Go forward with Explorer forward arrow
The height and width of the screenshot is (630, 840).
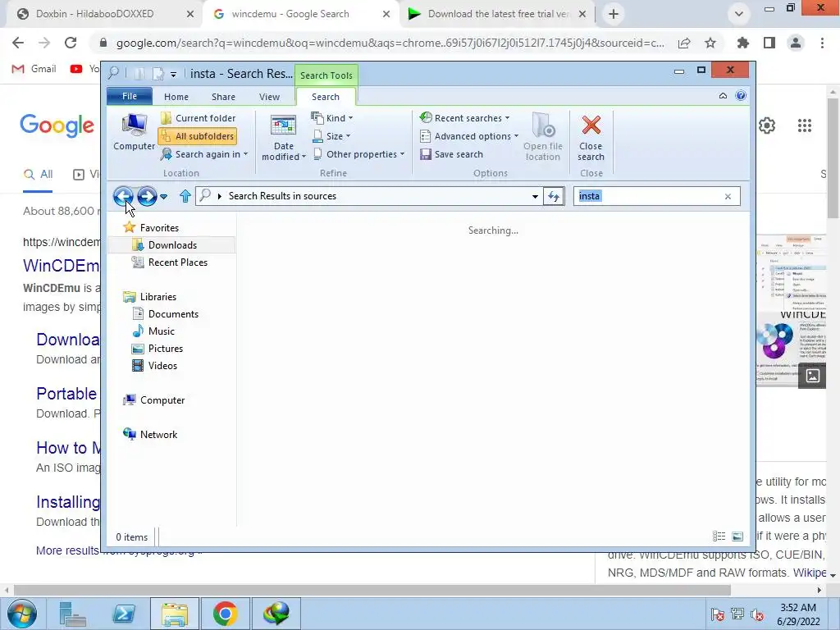147,197
